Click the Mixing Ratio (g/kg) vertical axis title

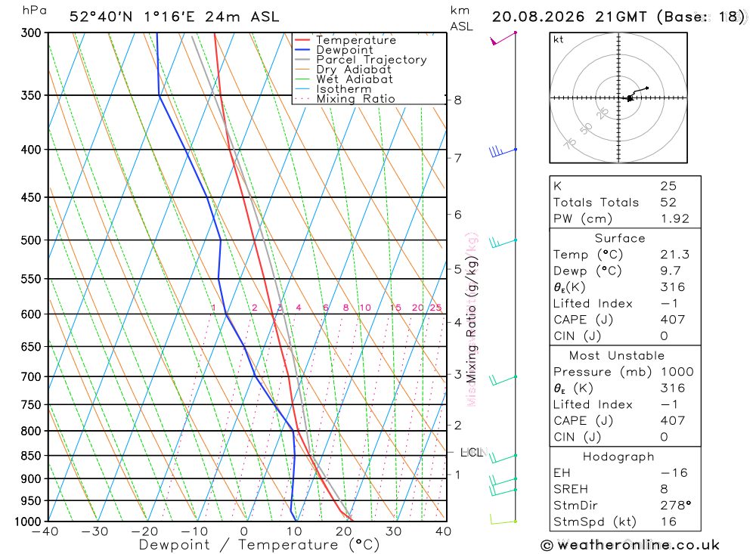[471, 320]
